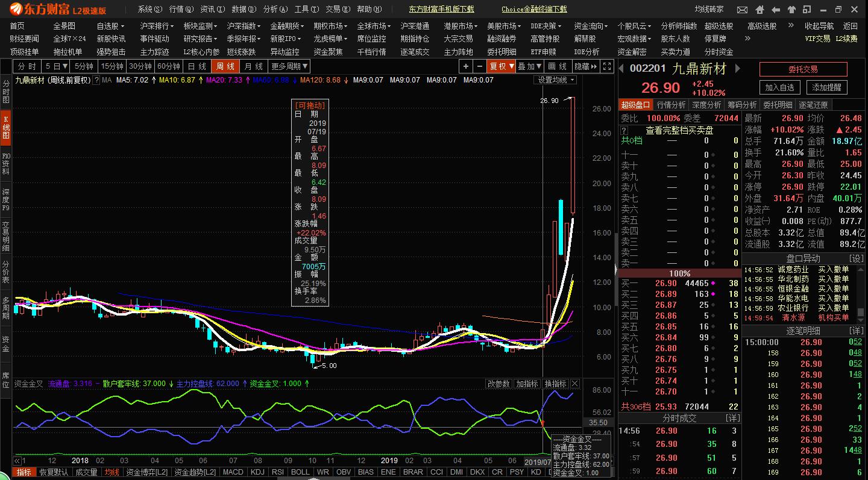Image resolution: width=868 pixels, height=480 pixels.
Task: Open 分时图 in left sidebar
Action: tap(5, 92)
